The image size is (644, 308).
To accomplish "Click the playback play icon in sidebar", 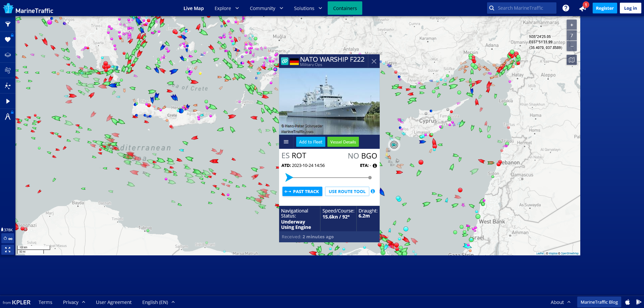I will pyautogui.click(x=8, y=101).
